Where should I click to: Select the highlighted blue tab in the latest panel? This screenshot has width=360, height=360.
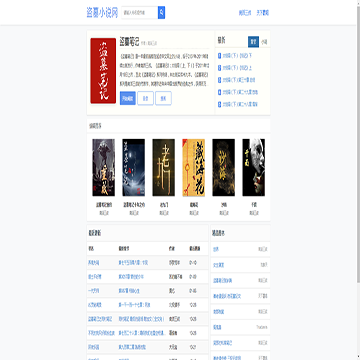tap(253, 42)
